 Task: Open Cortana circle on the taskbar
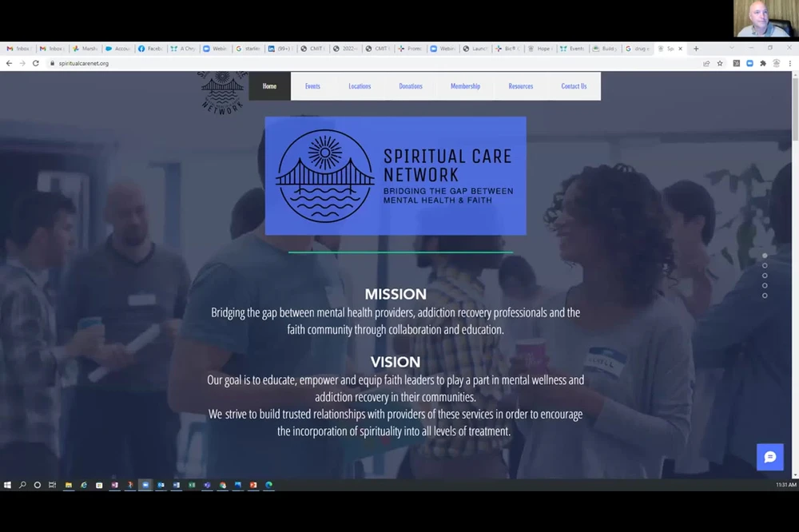tap(38, 485)
